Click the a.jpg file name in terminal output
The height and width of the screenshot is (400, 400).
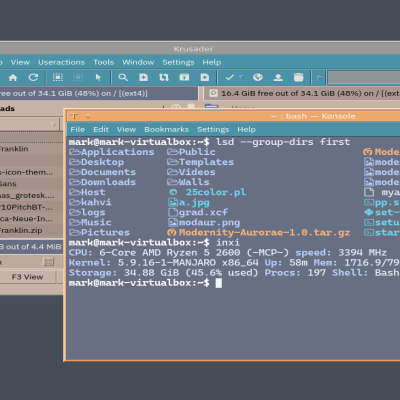(194, 202)
